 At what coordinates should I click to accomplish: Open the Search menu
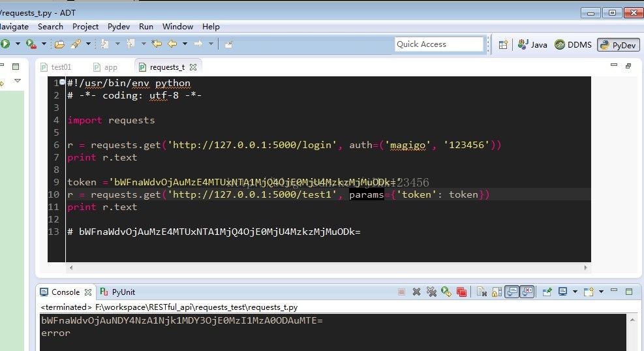50,27
